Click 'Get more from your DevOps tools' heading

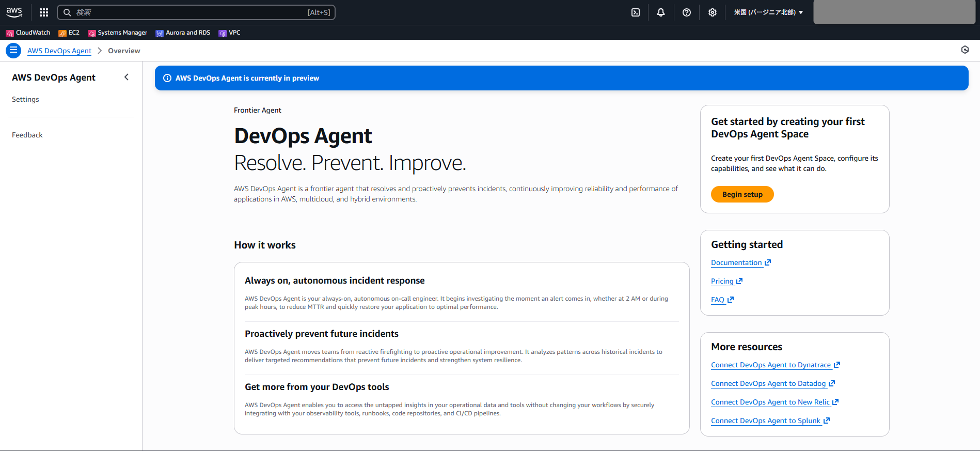pyautogui.click(x=317, y=387)
